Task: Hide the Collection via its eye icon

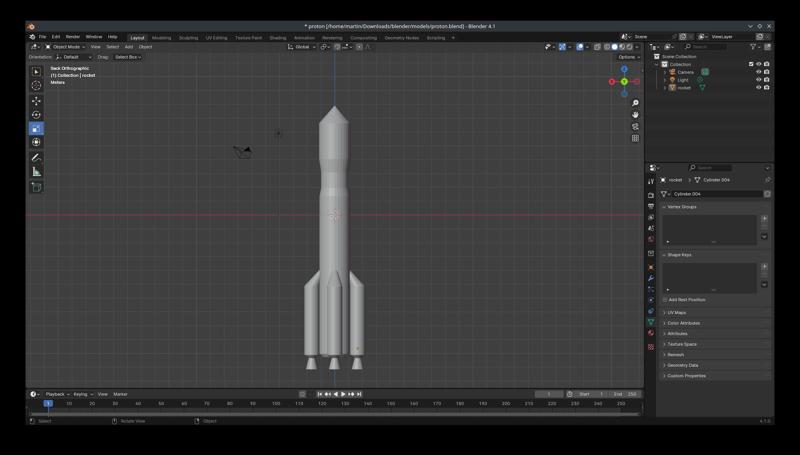Action: (x=759, y=64)
